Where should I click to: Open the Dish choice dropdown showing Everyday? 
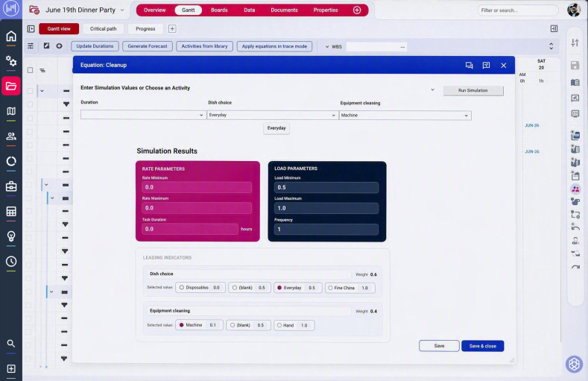(272, 115)
